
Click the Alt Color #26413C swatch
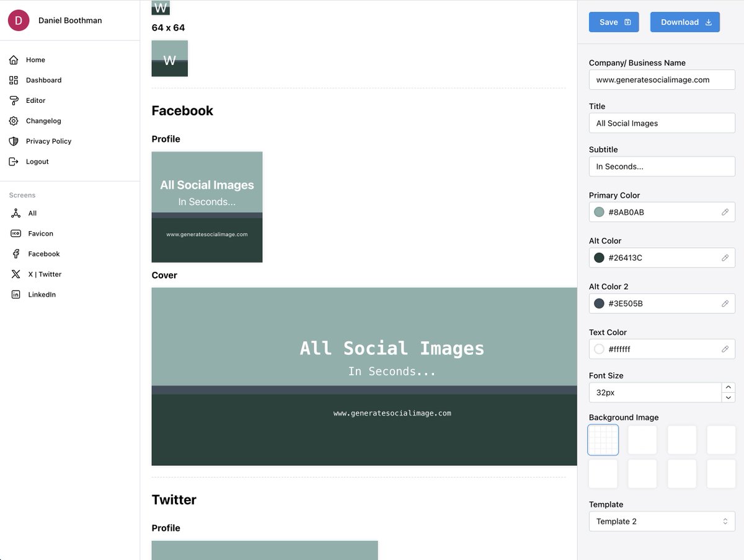point(599,258)
